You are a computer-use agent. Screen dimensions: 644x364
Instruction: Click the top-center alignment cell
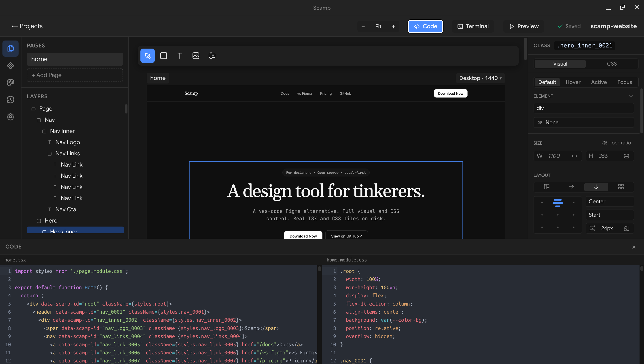coord(558,203)
